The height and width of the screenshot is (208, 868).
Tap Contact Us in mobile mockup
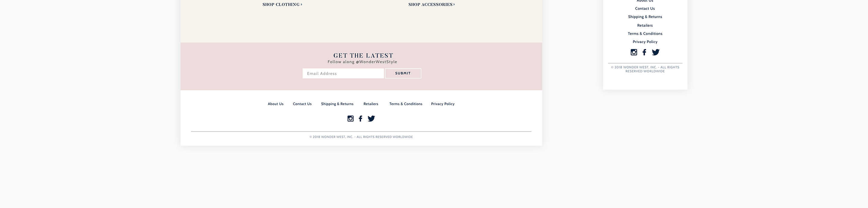[x=645, y=8]
